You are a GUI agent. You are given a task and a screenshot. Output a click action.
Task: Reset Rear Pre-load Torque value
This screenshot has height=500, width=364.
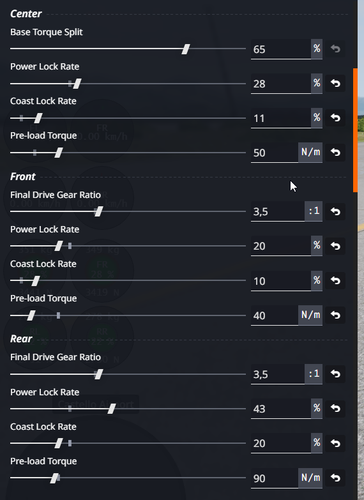[x=335, y=478]
